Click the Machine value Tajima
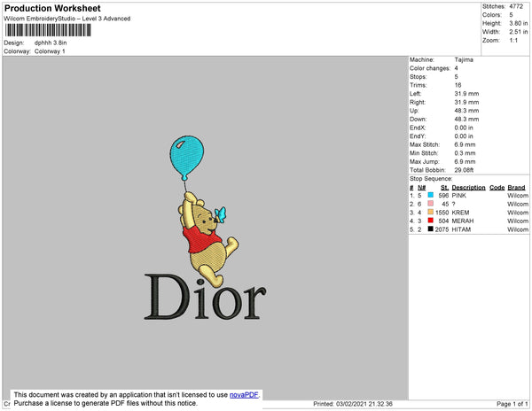The width and height of the screenshot is (532, 411). [464, 59]
